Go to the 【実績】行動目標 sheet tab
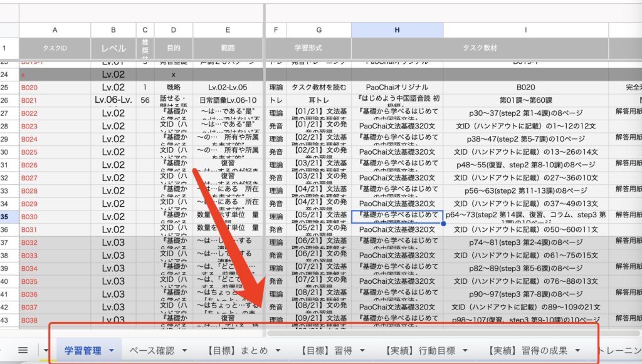 (x=420, y=350)
